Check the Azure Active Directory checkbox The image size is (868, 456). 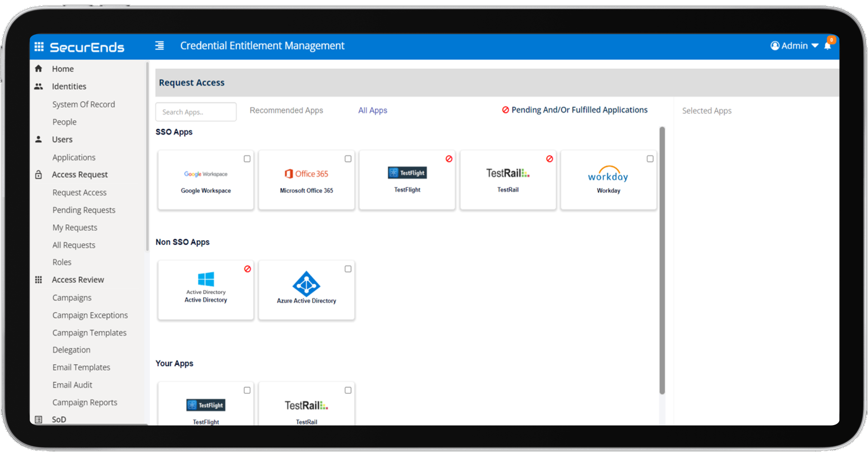[x=348, y=269]
